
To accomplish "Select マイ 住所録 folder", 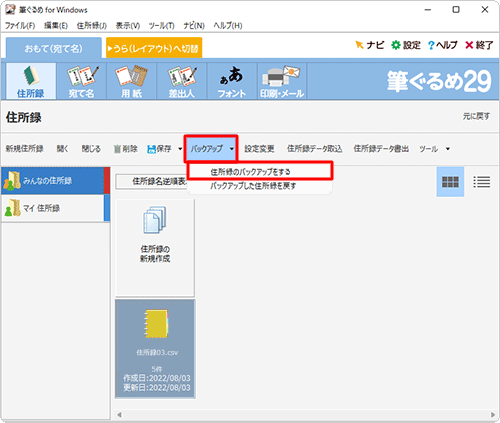I will click(x=56, y=208).
